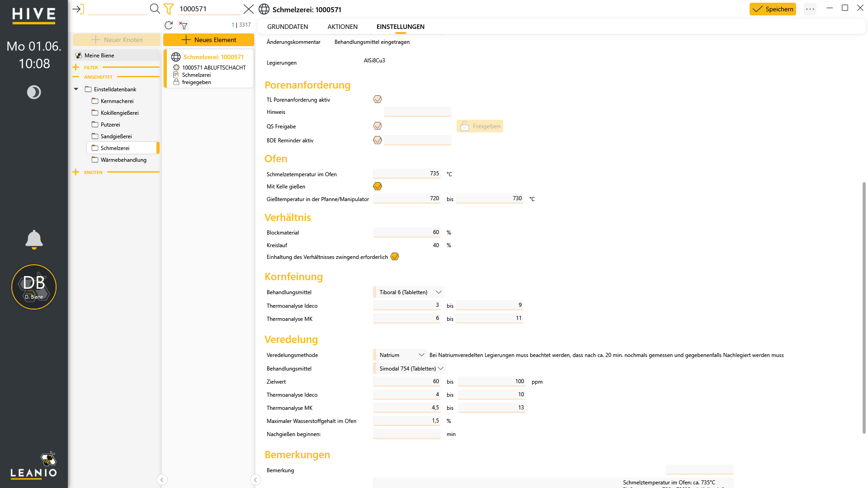The image size is (868, 488).
Task: Select Schmelzerei: 1000571 list element
Action: point(208,69)
